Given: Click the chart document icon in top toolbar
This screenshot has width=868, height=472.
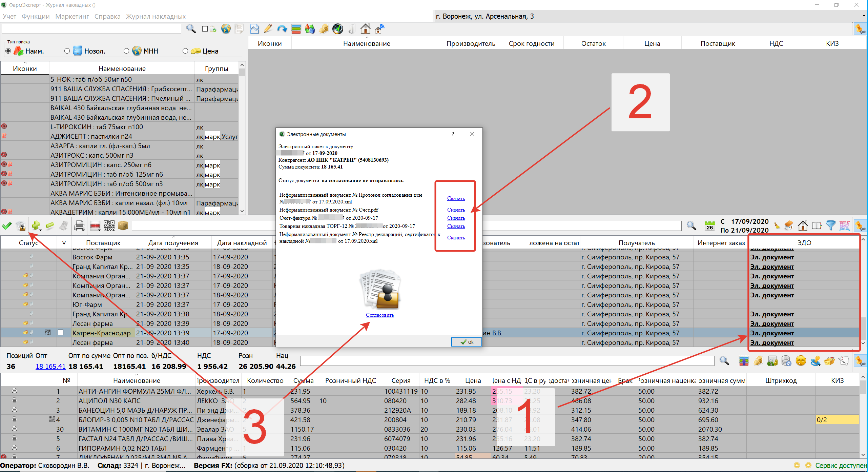Looking at the screenshot, I should 254,29.
